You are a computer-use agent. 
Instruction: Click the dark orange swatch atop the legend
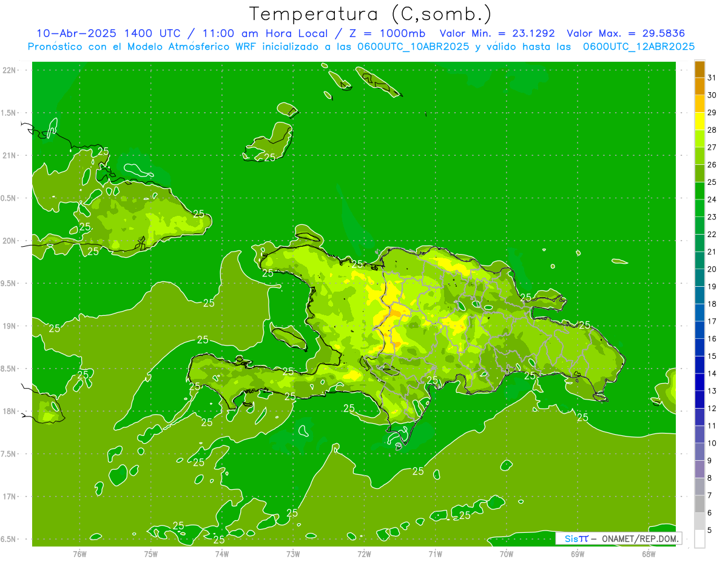tap(699, 69)
